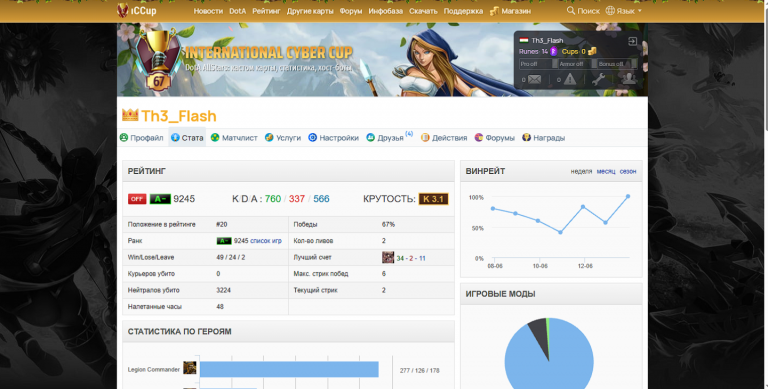Click the Магазин coins icon
Screen dimensions: 768x389
pyautogui.click(x=494, y=11)
